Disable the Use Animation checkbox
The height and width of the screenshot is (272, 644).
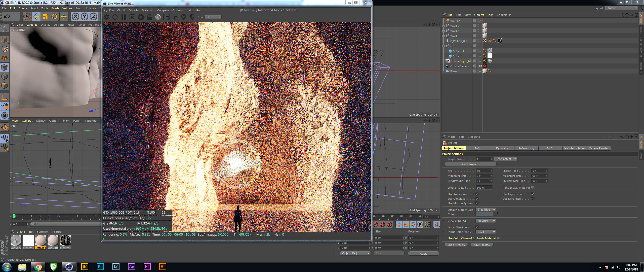[477, 194]
